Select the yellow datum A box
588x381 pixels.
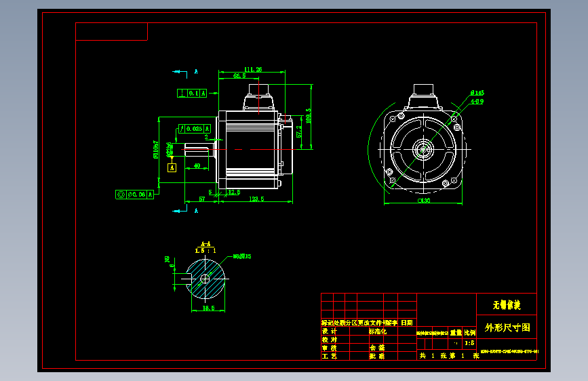[x=172, y=167]
